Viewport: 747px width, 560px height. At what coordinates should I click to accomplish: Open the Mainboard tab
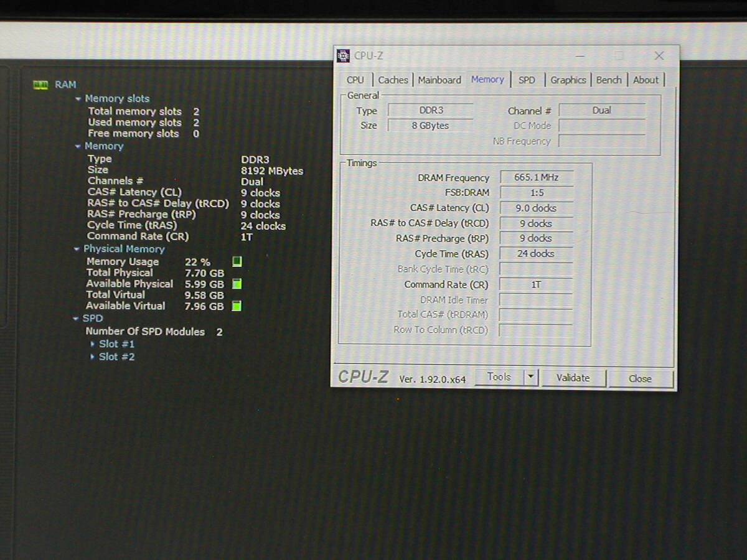(x=439, y=80)
